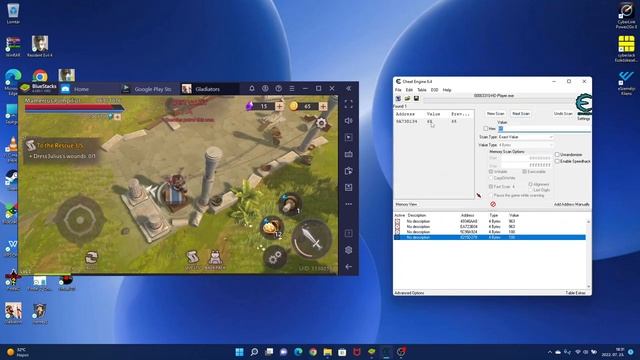
Task: Click the save floppy icon in Cheat Engine
Action: tap(416, 98)
